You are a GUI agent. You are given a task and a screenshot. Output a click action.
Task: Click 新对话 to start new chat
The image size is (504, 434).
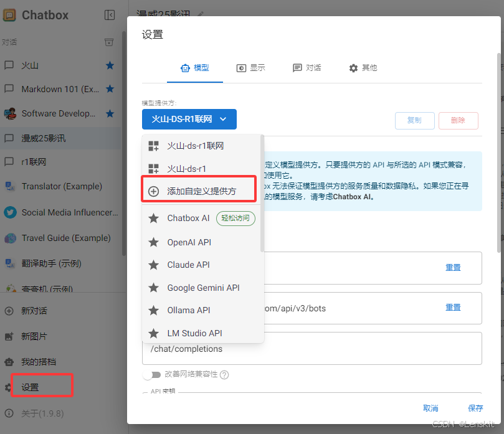(x=34, y=311)
